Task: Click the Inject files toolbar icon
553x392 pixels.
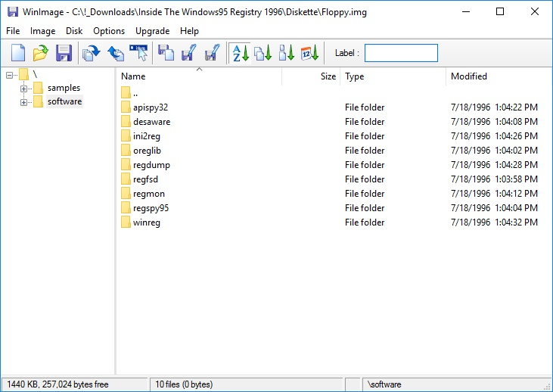Action: point(166,53)
